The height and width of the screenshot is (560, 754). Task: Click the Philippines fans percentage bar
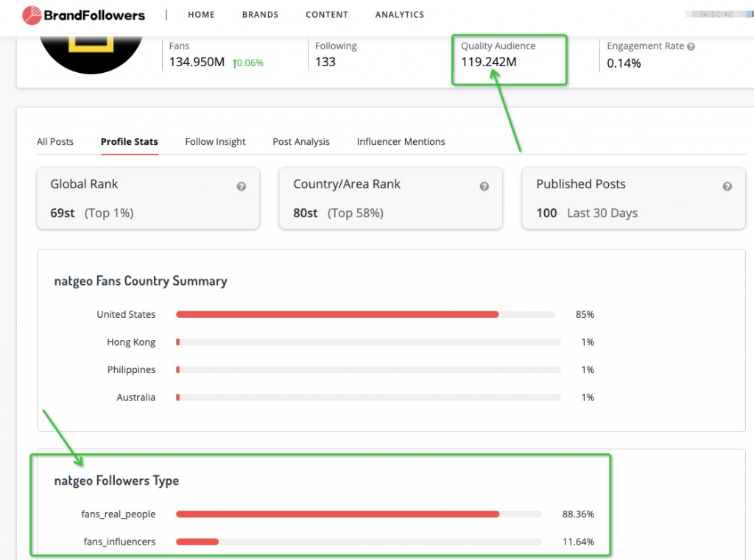tap(368, 370)
